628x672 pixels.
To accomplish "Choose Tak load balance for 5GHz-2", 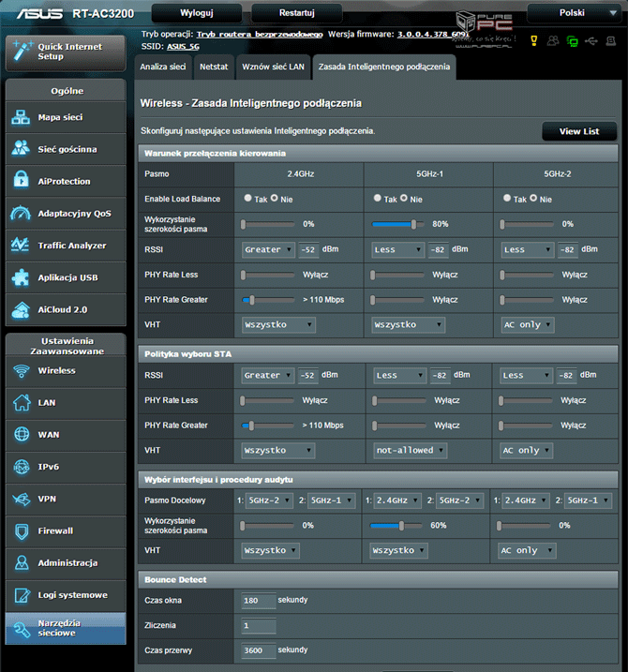I will tap(507, 199).
